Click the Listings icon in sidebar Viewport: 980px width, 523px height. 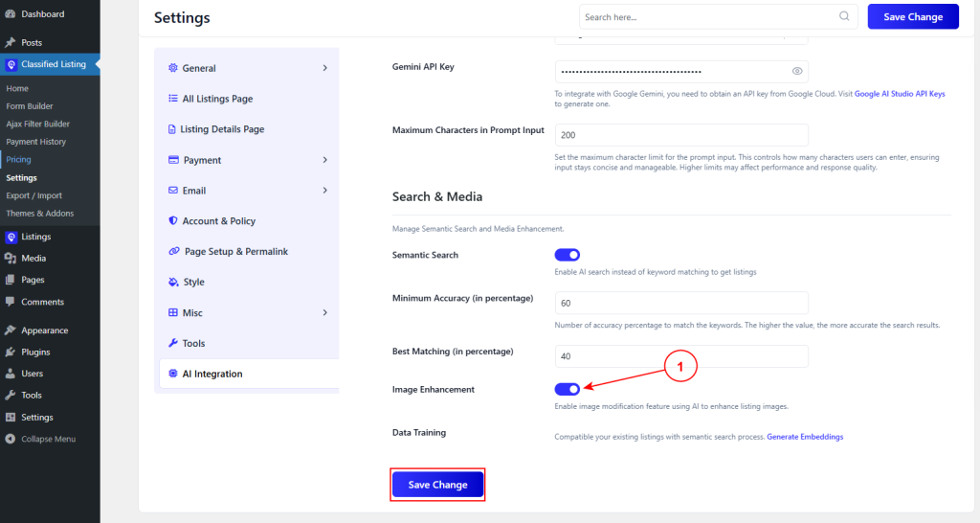coord(11,238)
